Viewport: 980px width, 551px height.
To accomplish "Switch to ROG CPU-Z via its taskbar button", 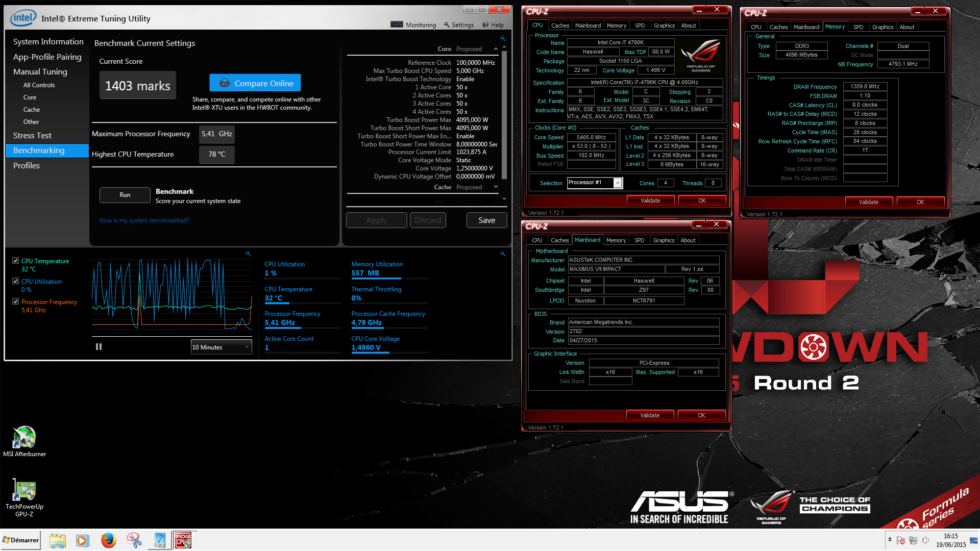I will (x=184, y=540).
